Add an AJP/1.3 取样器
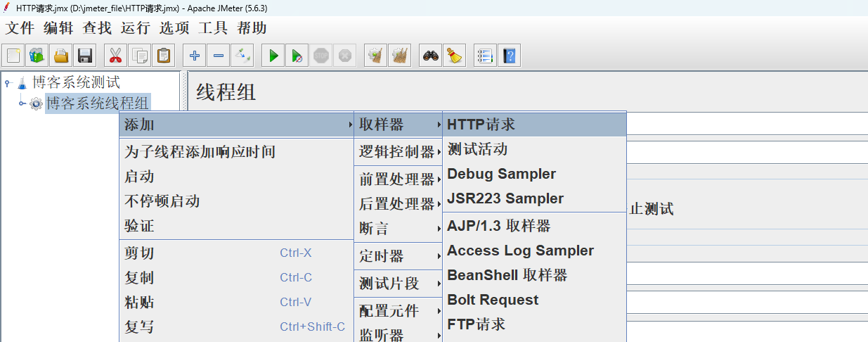The image size is (868, 342). tap(534, 226)
